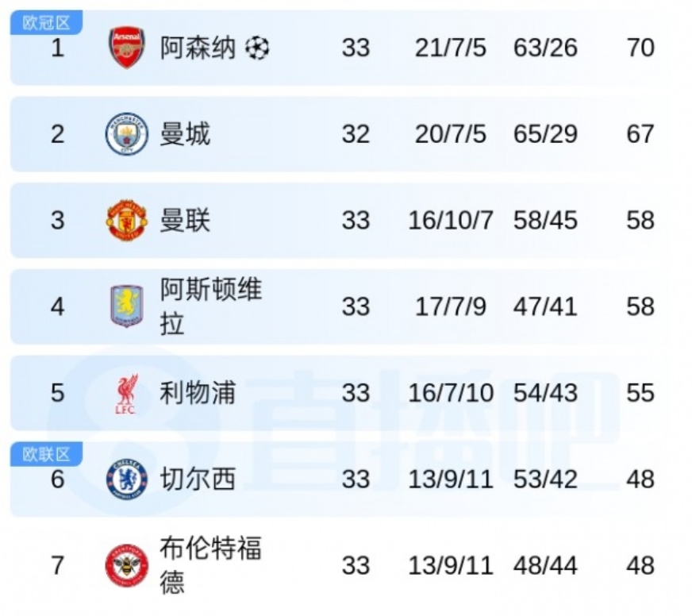The height and width of the screenshot is (616, 692).
Task: Click Liverpool's 54/43 goals figure
Action: coord(545,393)
